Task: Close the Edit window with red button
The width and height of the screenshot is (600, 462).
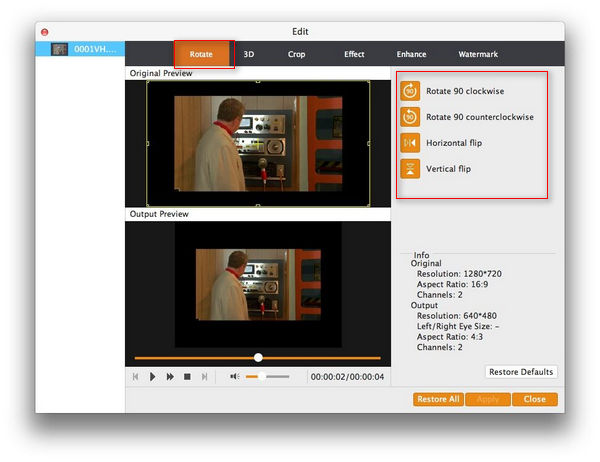Action: (45, 32)
